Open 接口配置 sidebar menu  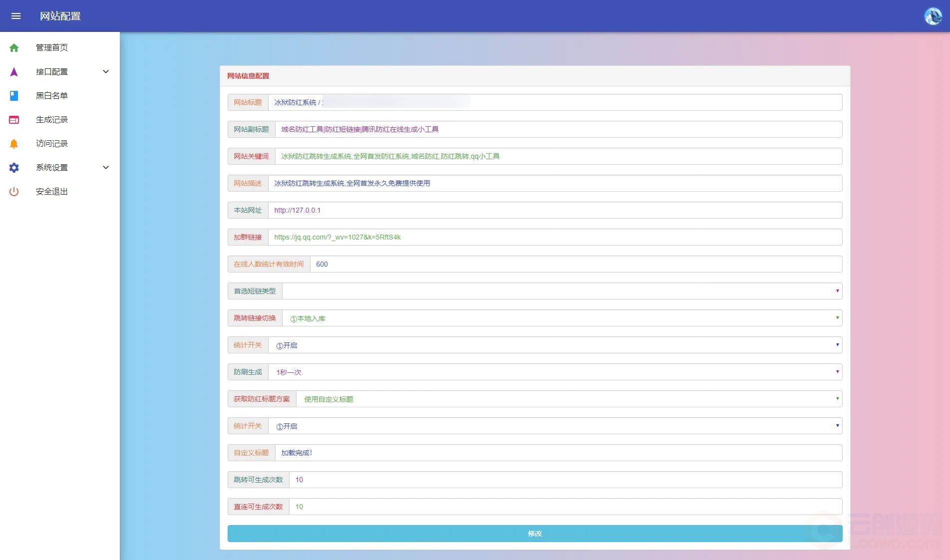click(60, 72)
